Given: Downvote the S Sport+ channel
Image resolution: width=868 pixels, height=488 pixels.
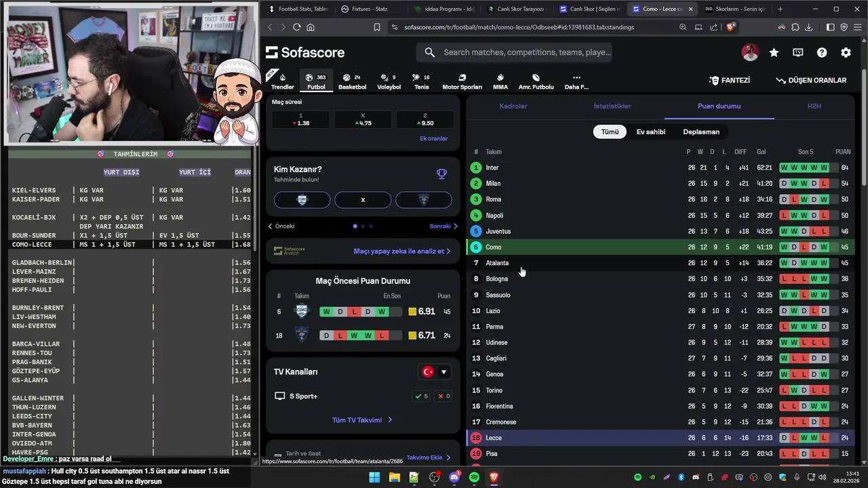Looking at the screenshot, I should click(443, 396).
